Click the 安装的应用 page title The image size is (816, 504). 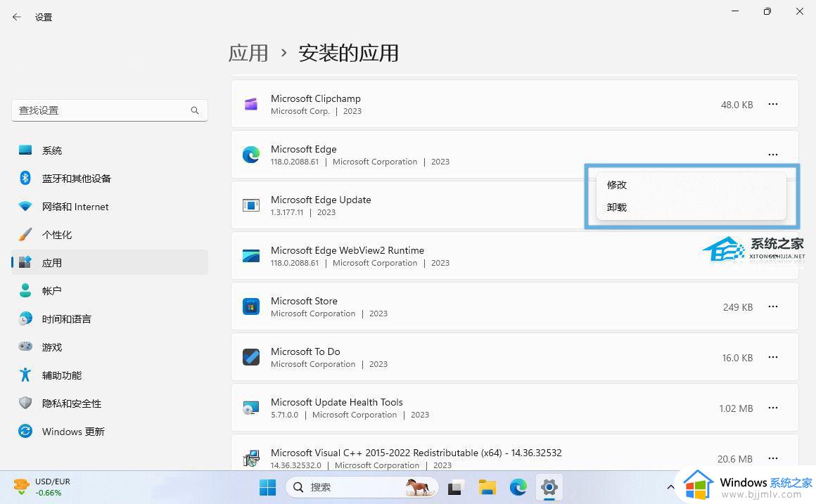[348, 53]
